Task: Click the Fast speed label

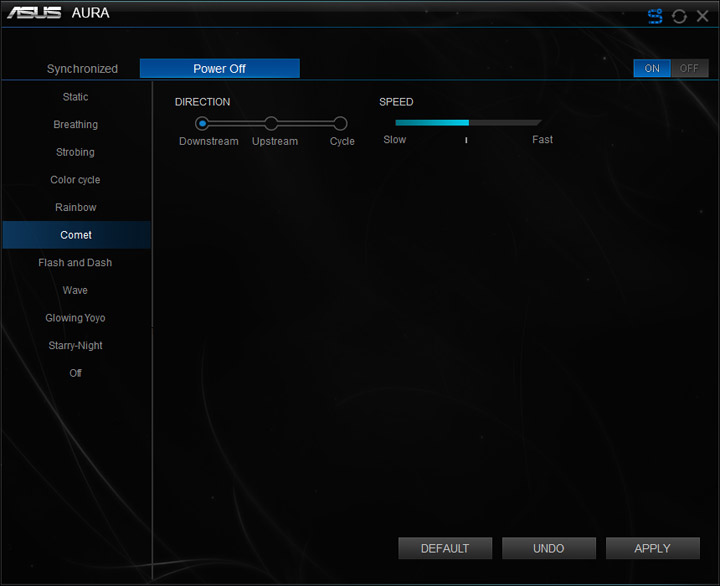Action: point(542,140)
